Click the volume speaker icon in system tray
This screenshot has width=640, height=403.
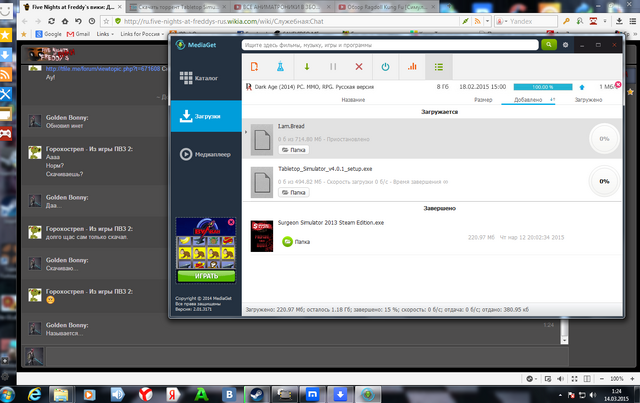tap(592, 395)
